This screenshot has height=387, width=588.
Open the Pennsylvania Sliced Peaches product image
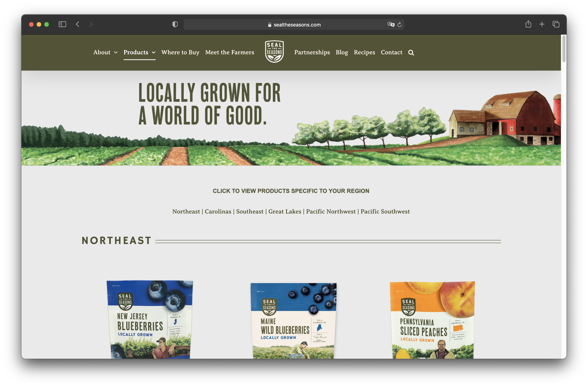click(432, 320)
